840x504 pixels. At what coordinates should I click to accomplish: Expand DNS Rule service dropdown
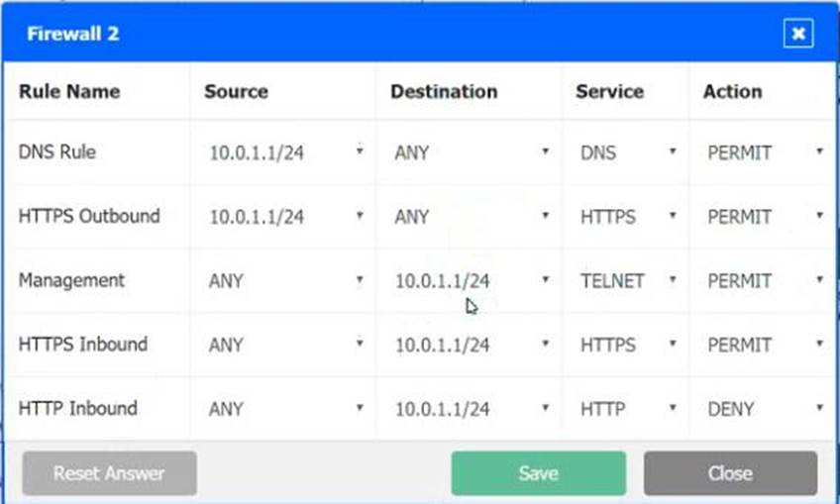(628, 152)
